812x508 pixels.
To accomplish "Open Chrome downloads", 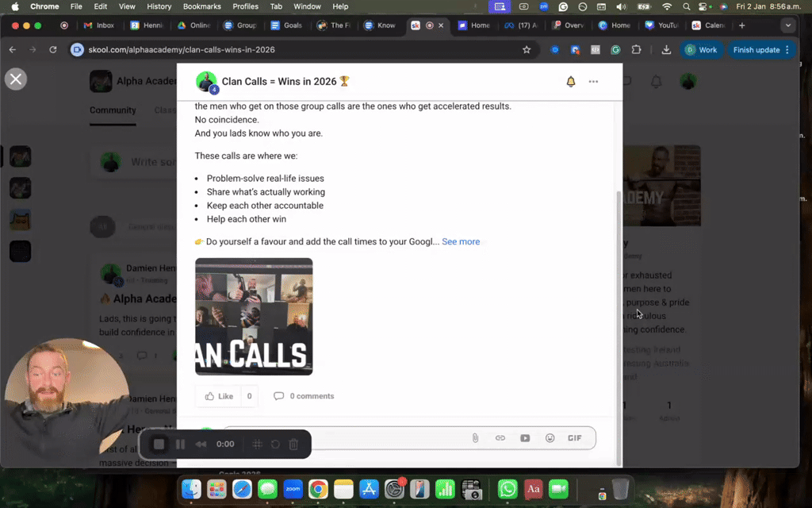I will (x=666, y=50).
